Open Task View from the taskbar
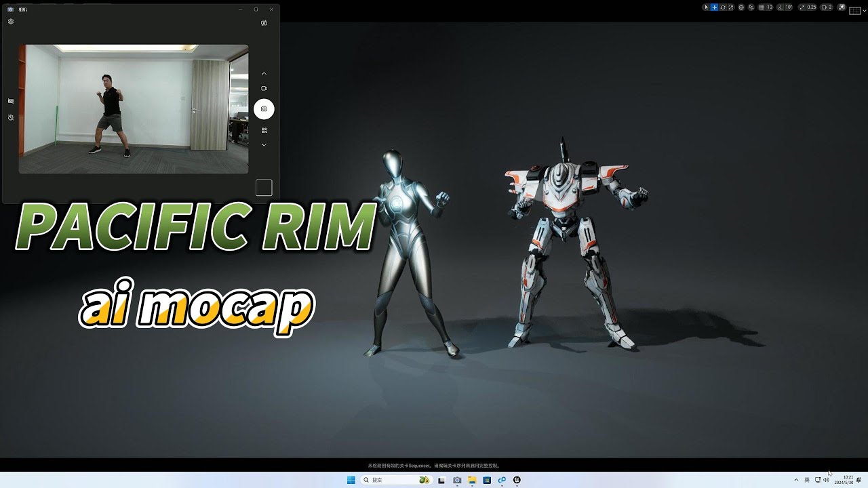The width and height of the screenshot is (868, 488). tap(442, 480)
